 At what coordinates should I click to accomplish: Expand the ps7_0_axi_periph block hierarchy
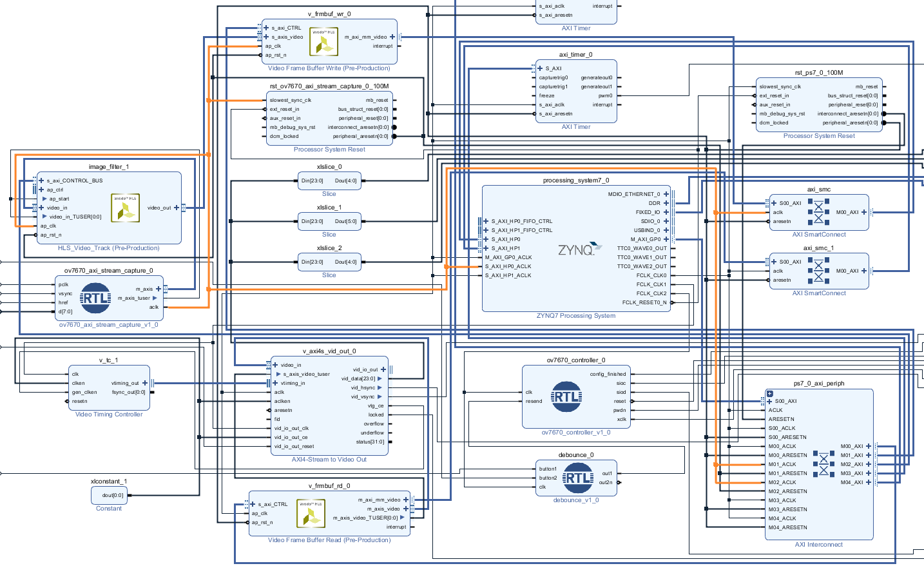tap(770, 393)
